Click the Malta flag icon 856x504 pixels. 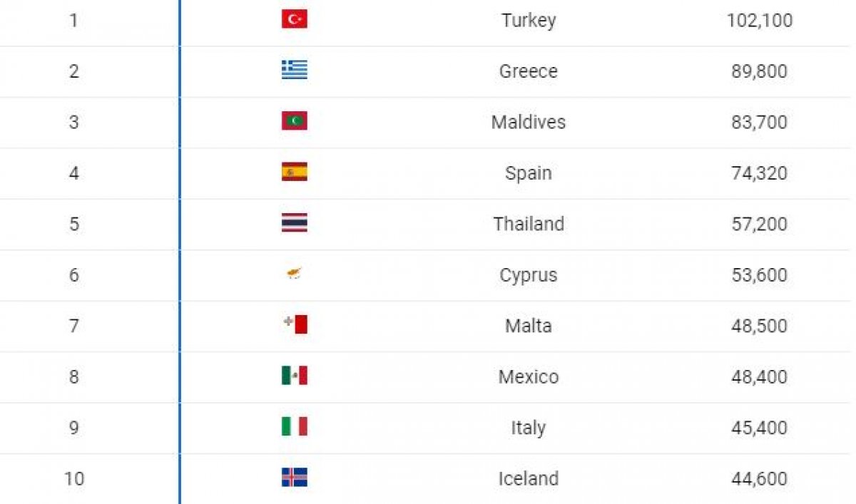point(294,325)
